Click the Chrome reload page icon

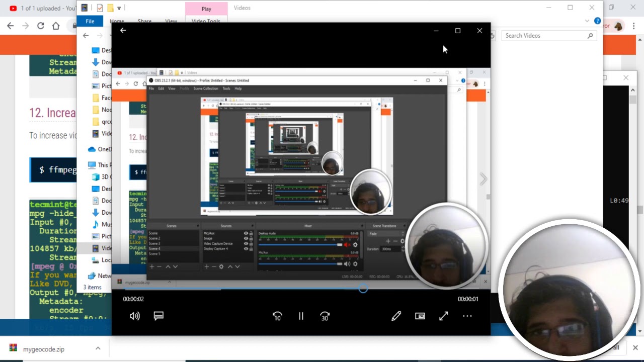point(41,26)
